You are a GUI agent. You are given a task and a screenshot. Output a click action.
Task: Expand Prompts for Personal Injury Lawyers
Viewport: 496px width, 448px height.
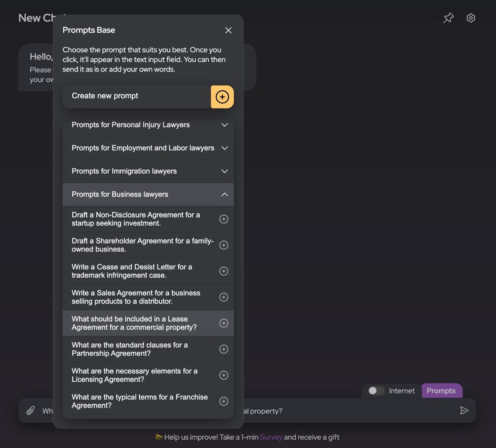point(148,125)
